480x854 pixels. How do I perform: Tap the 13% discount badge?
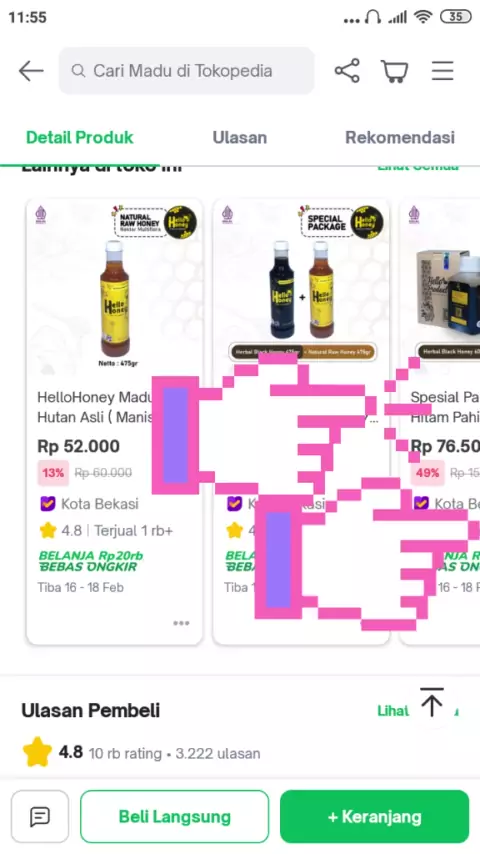click(53, 472)
